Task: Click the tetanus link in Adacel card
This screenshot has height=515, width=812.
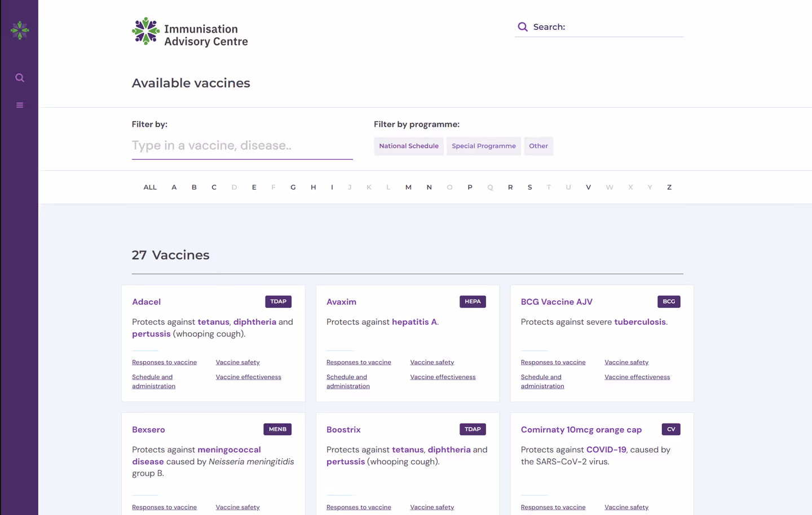Action: point(213,322)
